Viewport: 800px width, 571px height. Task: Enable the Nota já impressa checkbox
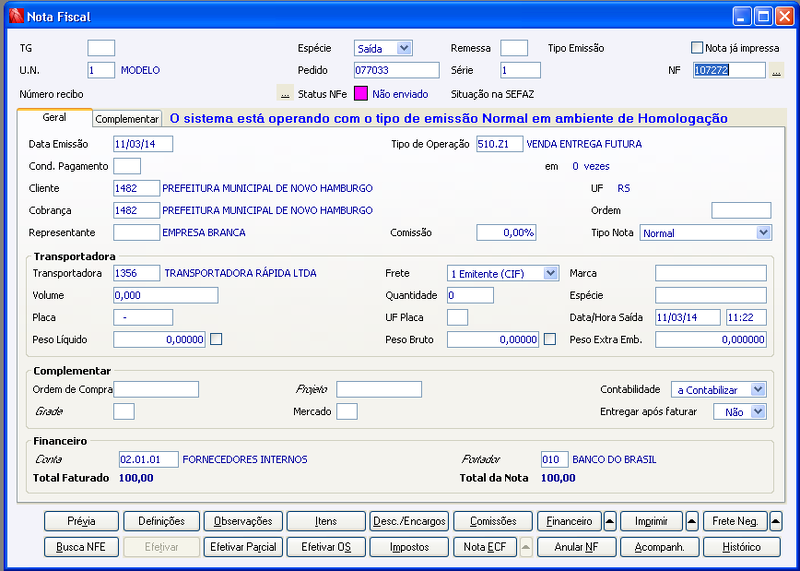[696, 48]
